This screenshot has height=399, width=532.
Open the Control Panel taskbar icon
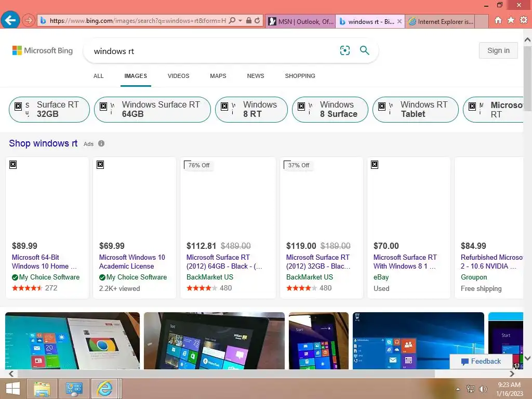click(74, 389)
